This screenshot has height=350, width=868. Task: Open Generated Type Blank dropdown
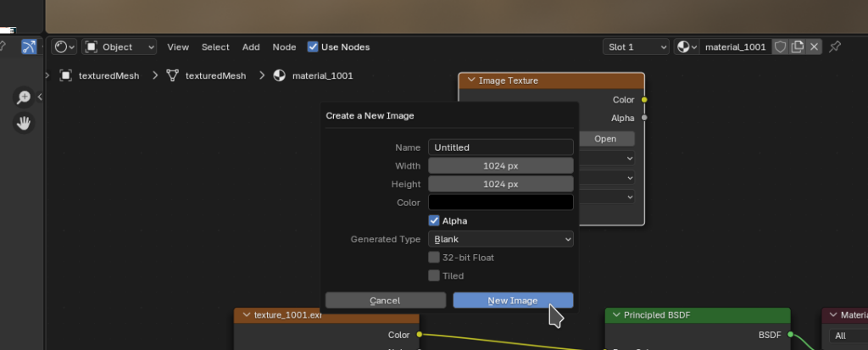coord(500,239)
